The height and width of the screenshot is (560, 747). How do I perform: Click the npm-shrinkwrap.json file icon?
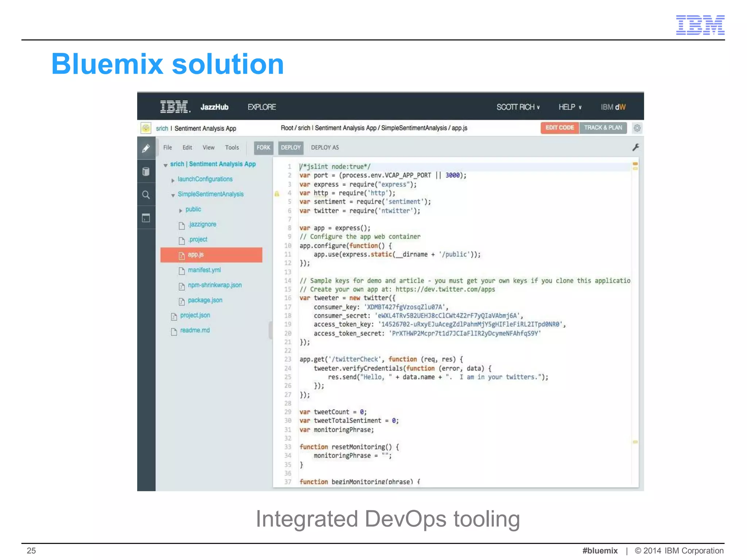182,286
